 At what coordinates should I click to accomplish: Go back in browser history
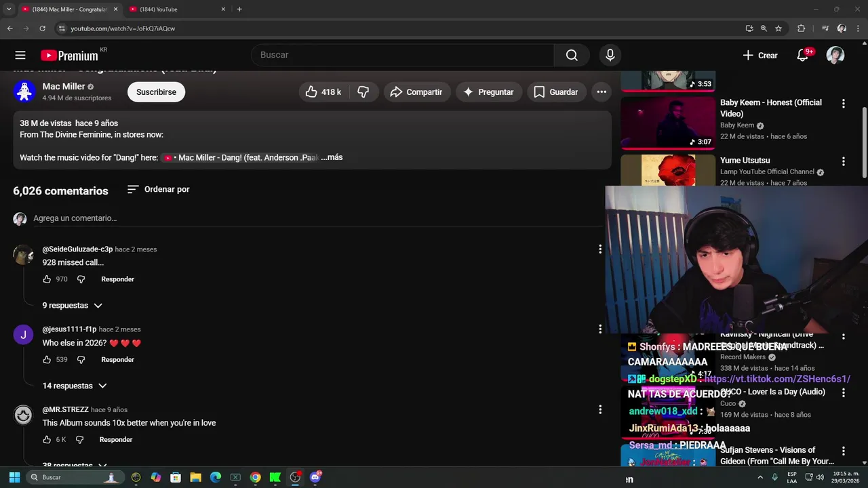9,28
